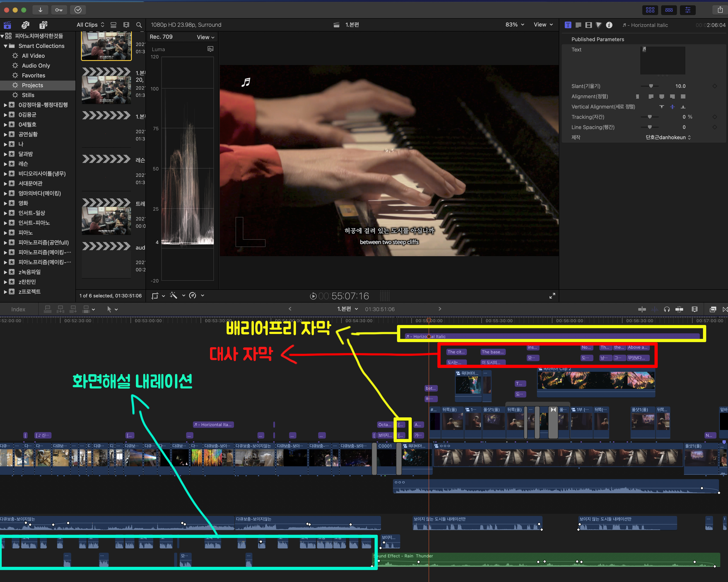Open the Text inspector tab icon

[x=568, y=25]
